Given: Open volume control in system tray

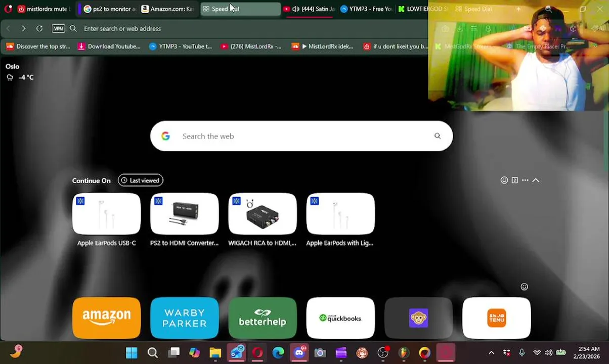Looking at the screenshot, I should 548,352.
